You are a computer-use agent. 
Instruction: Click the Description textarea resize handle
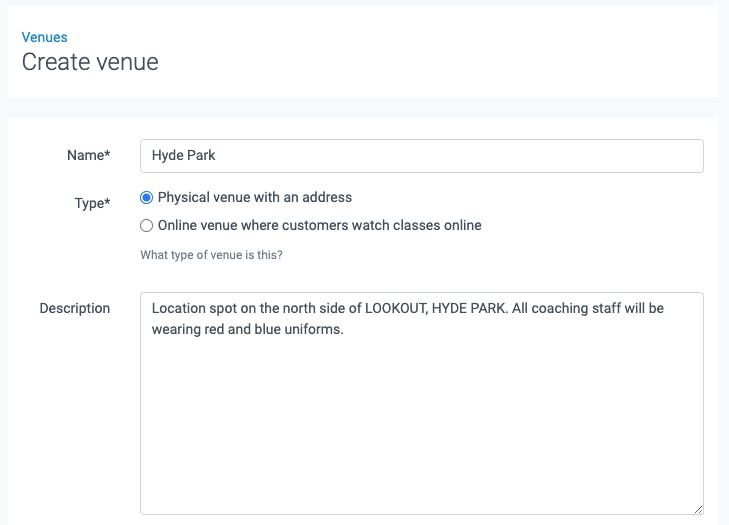coord(698,509)
